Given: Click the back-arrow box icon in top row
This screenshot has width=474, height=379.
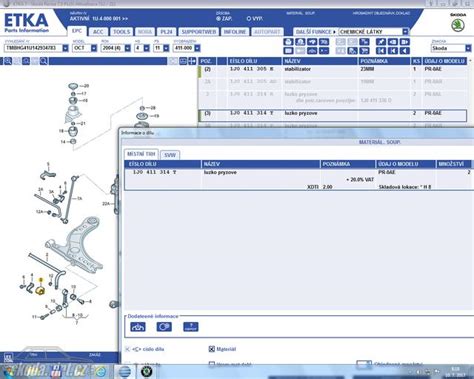Looking at the screenshot, I should [393, 42].
